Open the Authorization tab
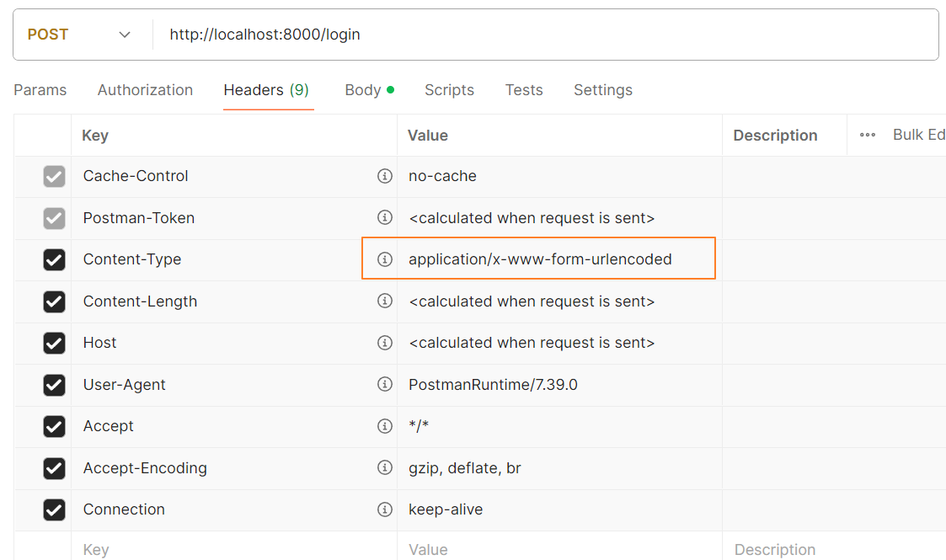This screenshot has height=560, width=946. (x=145, y=90)
